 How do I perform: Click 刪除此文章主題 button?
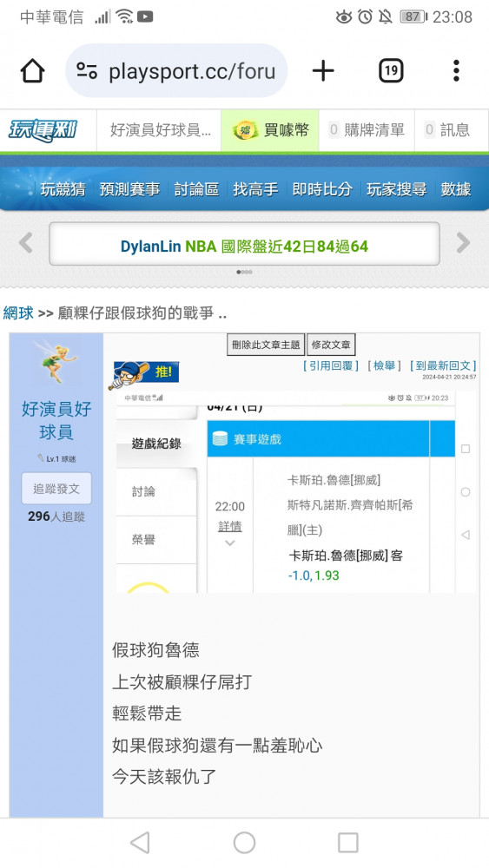[x=266, y=345]
